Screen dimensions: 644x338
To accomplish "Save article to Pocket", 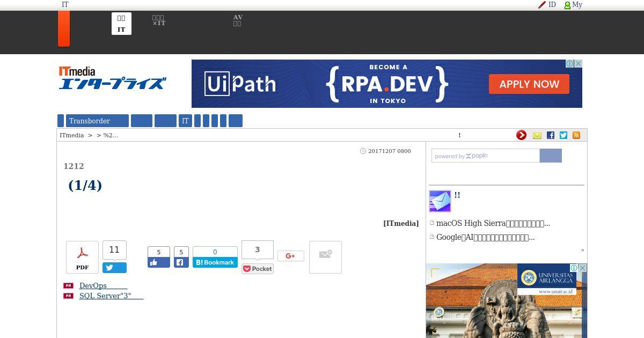I will 258,269.
